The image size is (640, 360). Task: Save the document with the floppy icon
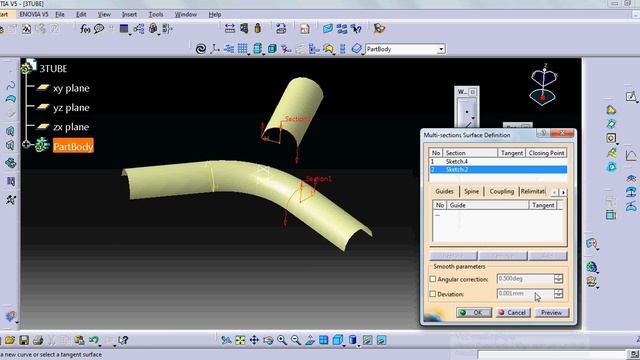[24, 340]
